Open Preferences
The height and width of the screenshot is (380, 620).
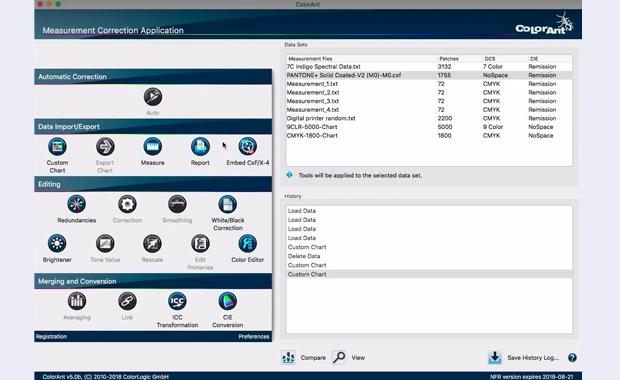254,337
